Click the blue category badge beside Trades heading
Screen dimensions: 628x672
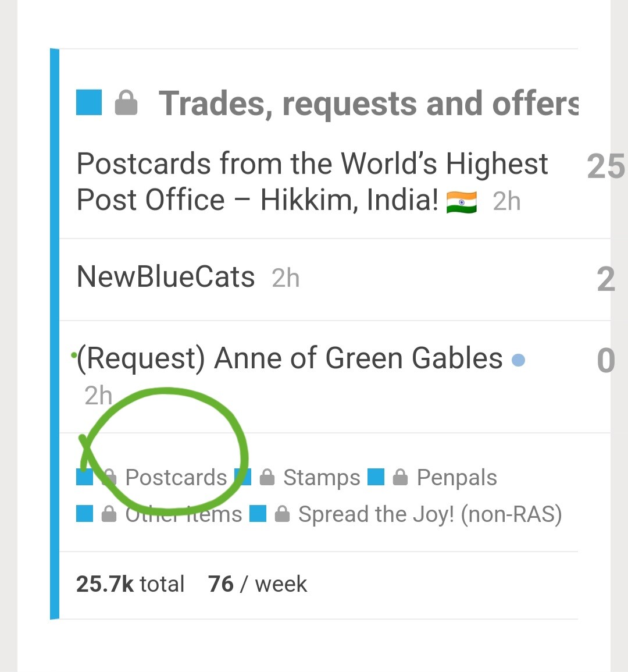[89, 102]
